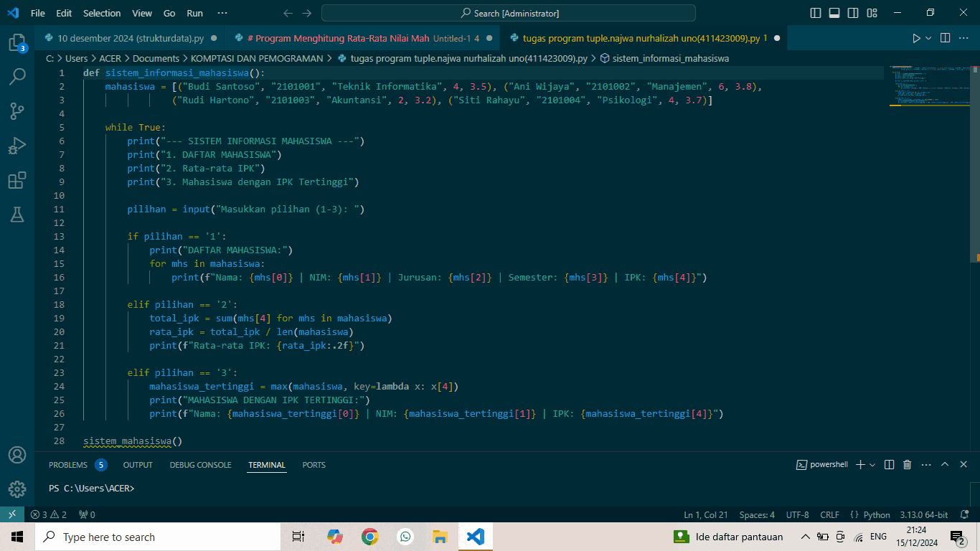
Task: Toggle Secondary Side Bar layout button
Action: tap(853, 13)
